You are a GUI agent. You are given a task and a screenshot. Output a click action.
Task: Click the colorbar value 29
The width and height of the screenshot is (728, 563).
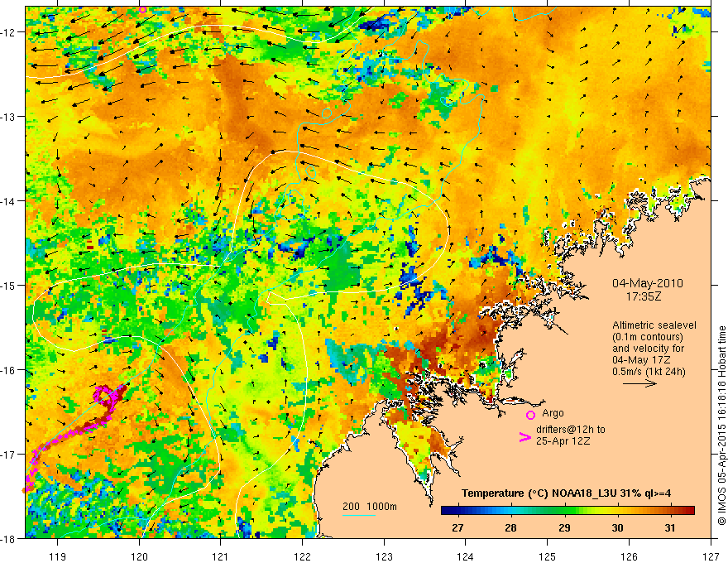point(564,527)
